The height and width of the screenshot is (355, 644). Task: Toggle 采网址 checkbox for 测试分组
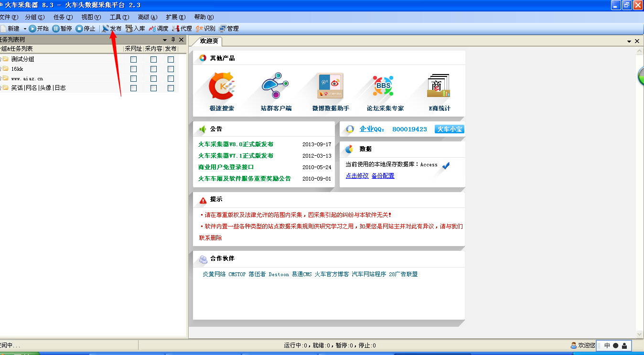click(x=134, y=59)
